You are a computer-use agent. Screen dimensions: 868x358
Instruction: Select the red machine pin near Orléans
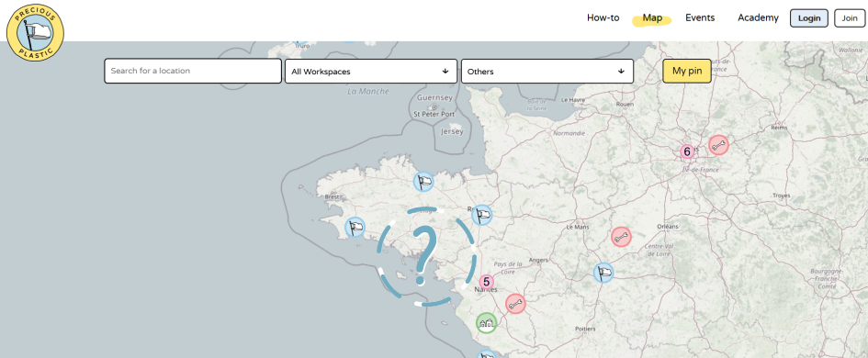click(621, 237)
